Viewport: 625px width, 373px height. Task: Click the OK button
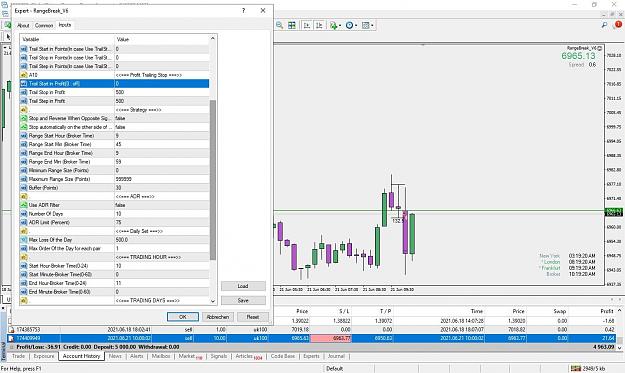(x=183, y=317)
